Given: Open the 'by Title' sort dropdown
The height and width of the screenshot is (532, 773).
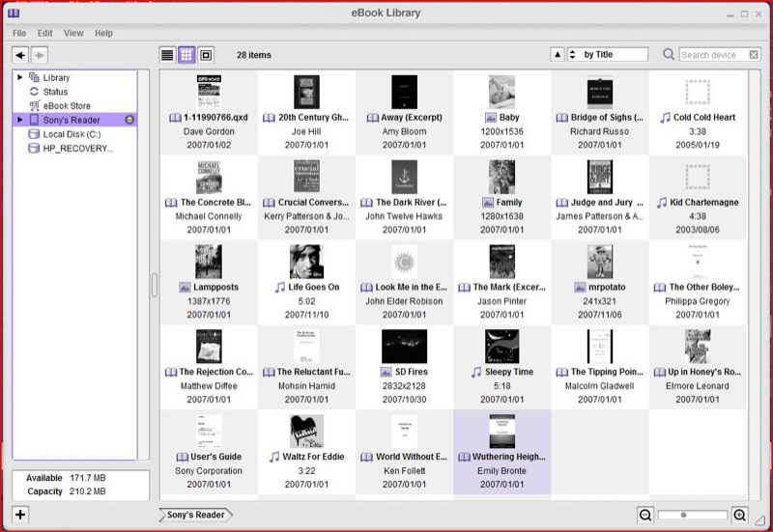Looking at the screenshot, I should 608,54.
